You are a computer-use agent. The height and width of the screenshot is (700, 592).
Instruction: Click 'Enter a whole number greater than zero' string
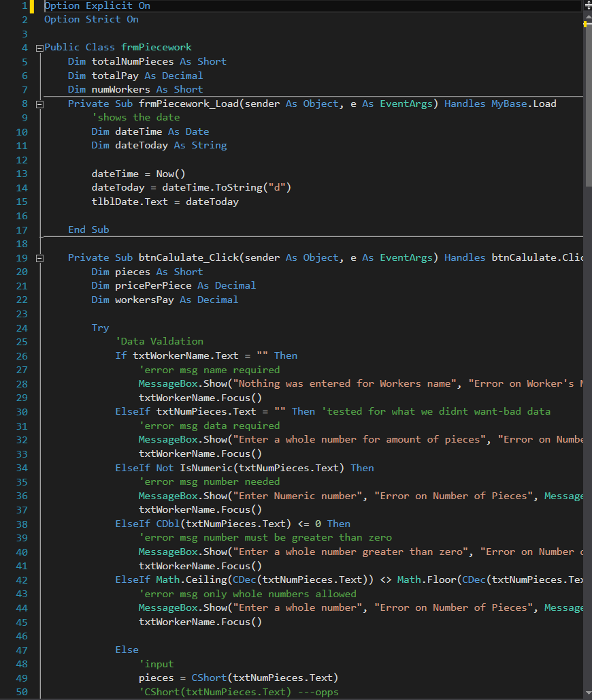click(350, 552)
